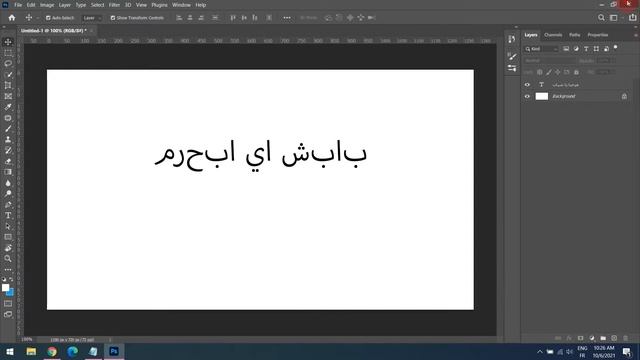The image size is (640, 360).
Task: Select the Brush tool
Action: [8, 129]
